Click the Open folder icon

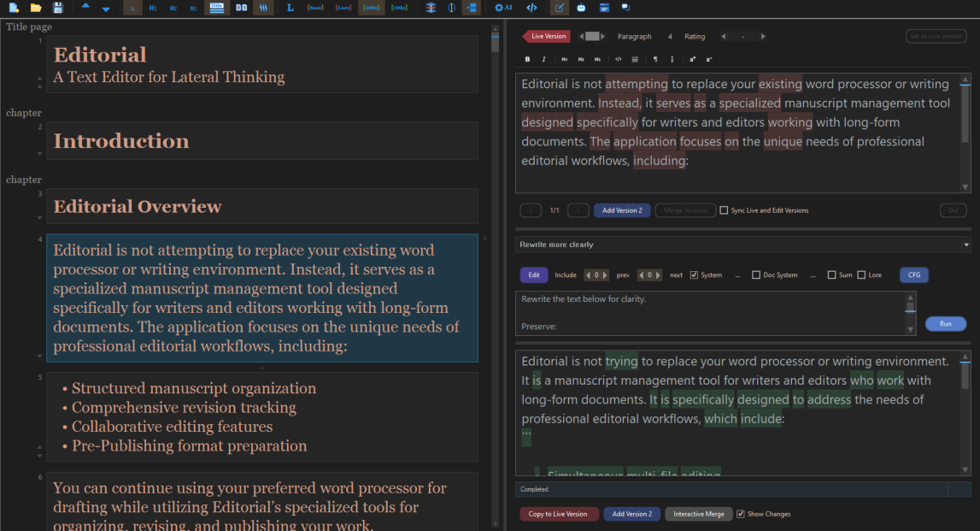36,8
